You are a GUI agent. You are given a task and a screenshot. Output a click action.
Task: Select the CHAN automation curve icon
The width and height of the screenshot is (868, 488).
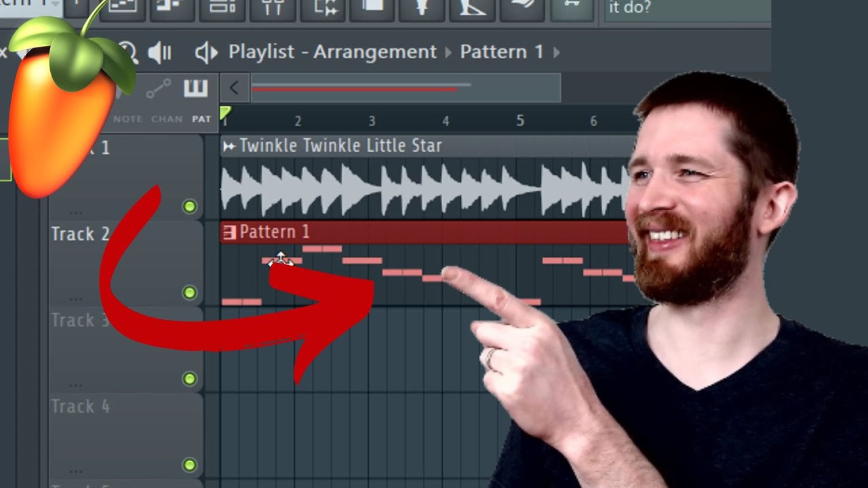[x=159, y=88]
